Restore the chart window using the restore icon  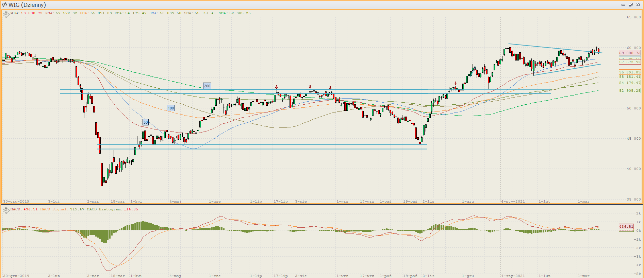pos(630,5)
